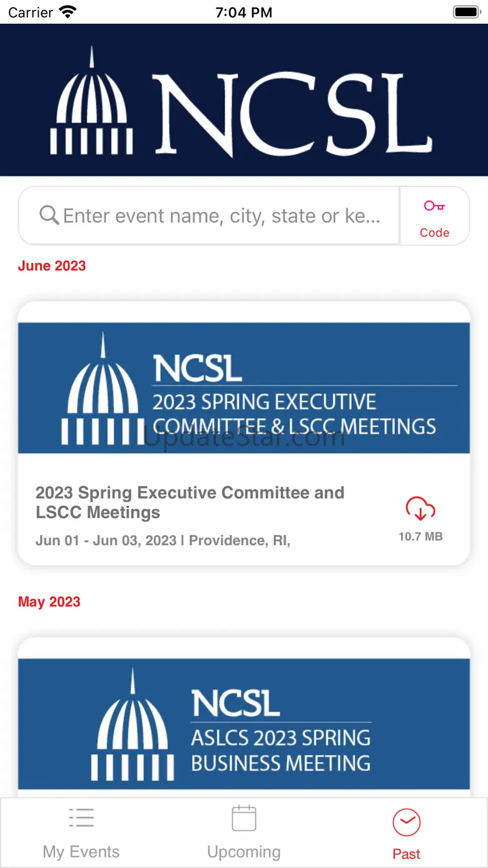488x868 pixels.
Task: Tap the Wi-Fi status icon
Action: [x=67, y=12]
